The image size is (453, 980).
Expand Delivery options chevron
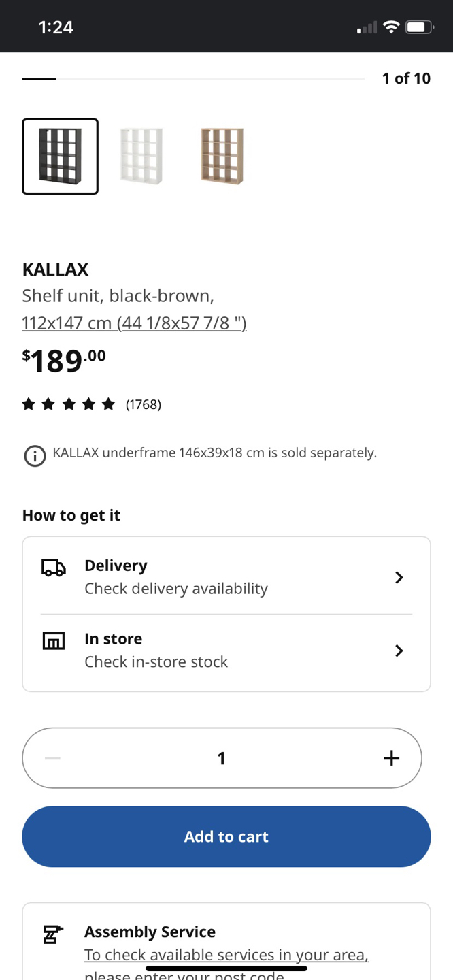(x=399, y=578)
